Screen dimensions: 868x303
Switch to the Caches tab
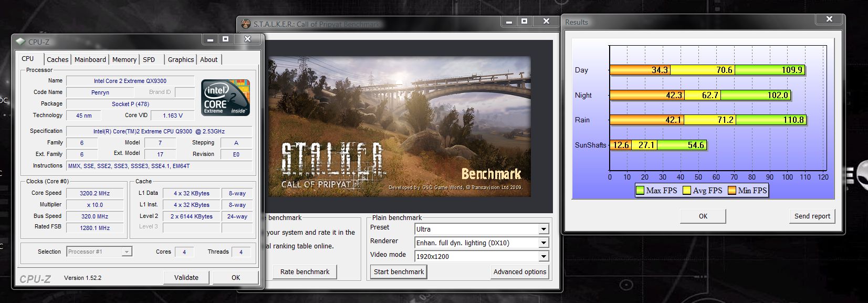point(58,60)
